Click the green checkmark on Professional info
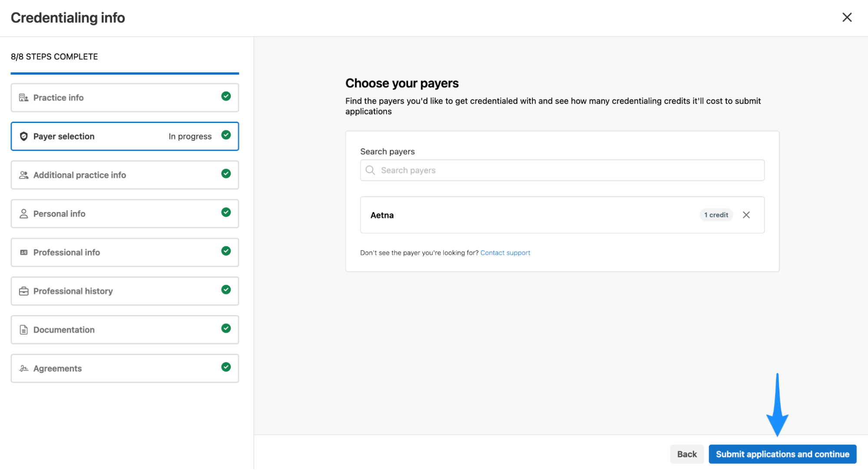The image size is (868, 470). pyautogui.click(x=226, y=251)
